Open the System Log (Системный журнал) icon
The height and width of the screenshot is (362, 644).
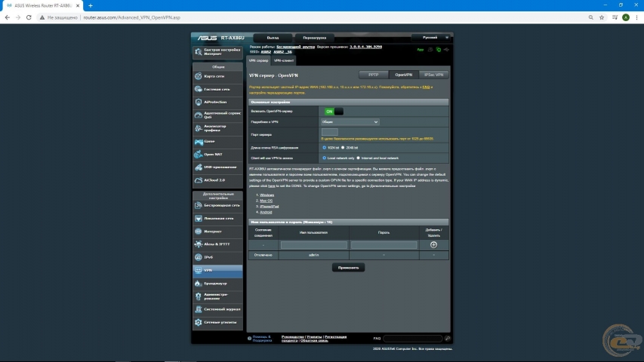[x=199, y=309]
